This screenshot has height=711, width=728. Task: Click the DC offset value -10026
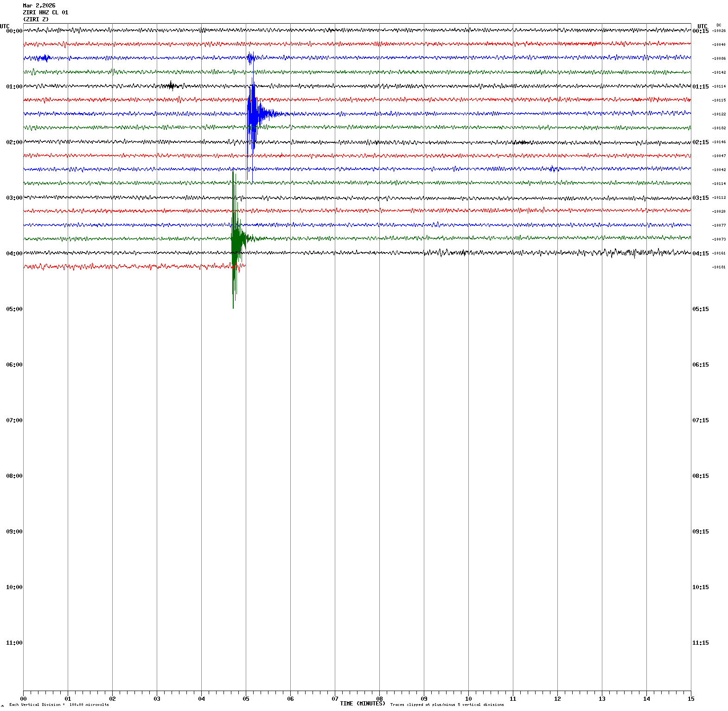[x=719, y=31]
